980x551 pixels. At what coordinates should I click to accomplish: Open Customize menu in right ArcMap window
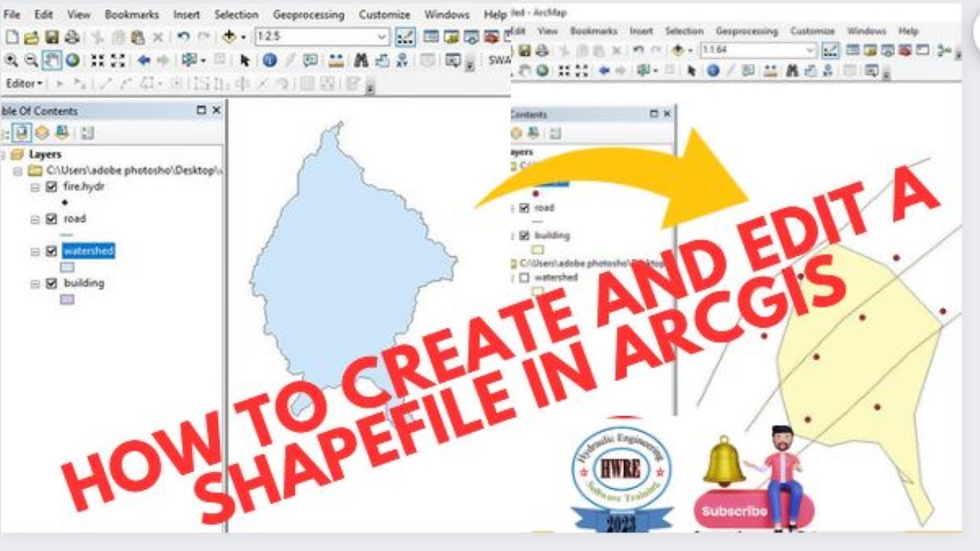tap(812, 31)
